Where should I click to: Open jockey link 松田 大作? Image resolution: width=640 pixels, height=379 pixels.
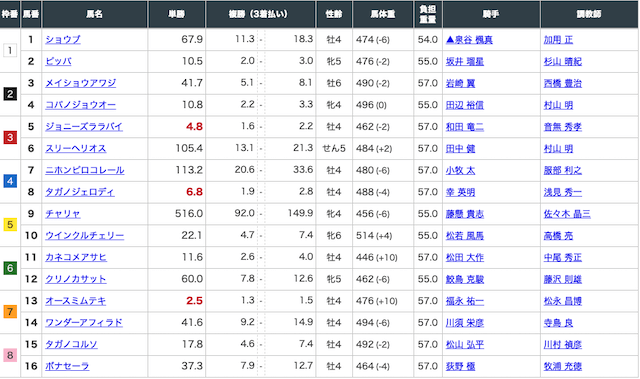(464, 257)
